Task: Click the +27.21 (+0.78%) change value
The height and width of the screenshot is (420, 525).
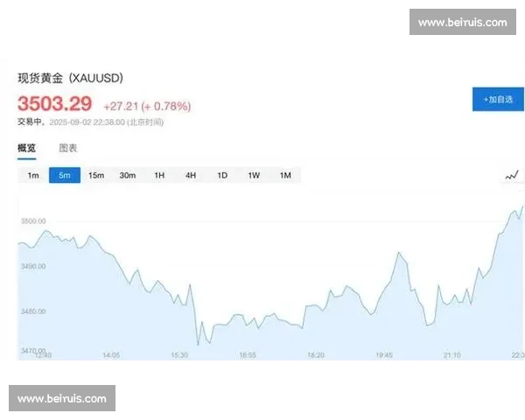Action: tap(147, 107)
